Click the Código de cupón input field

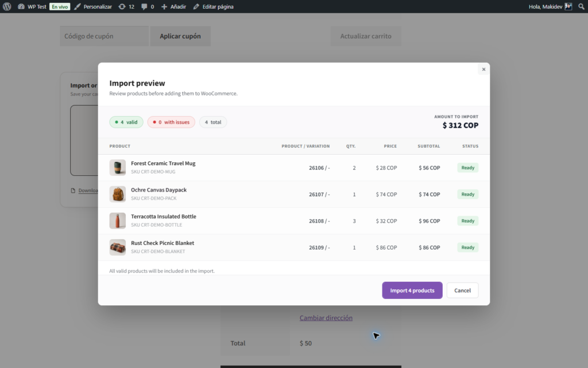(x=105, y=36)
